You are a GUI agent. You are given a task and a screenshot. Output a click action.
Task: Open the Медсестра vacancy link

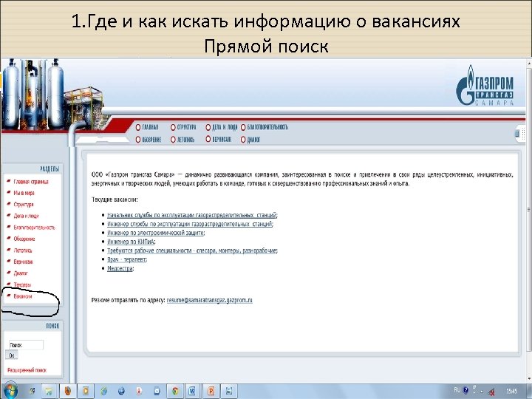click(120, 268)
